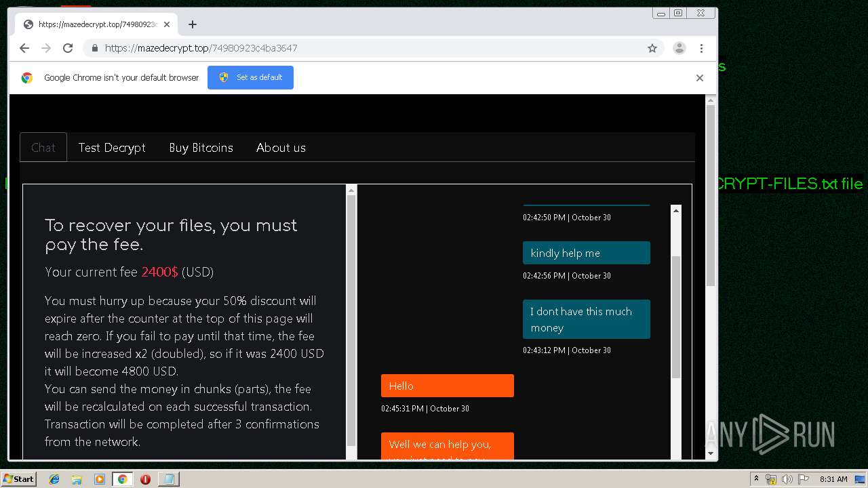This screenshot has width=868, height=488.
Task: Click the 2400$ fee amount
Action: tap(160, 272)
